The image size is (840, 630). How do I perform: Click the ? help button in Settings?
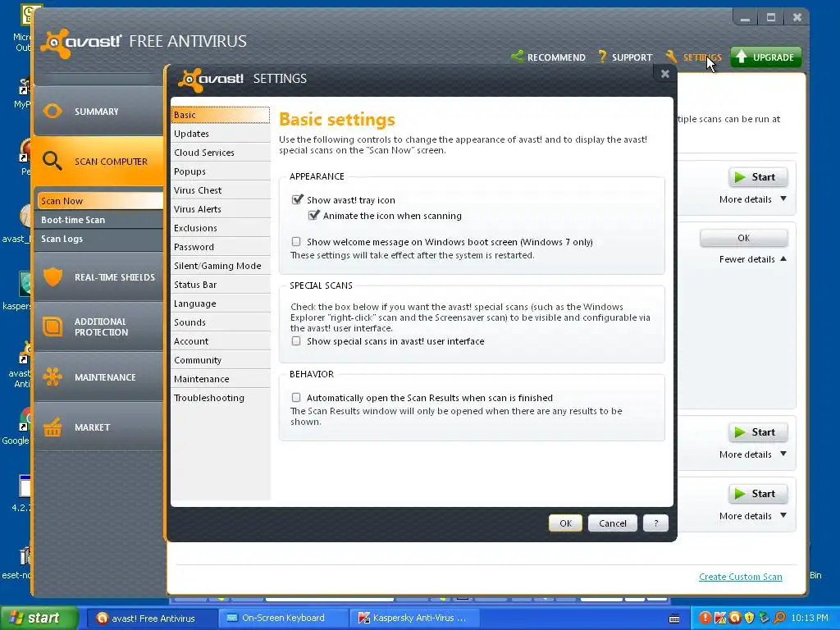pyautogui.click(x=655, y=523)
